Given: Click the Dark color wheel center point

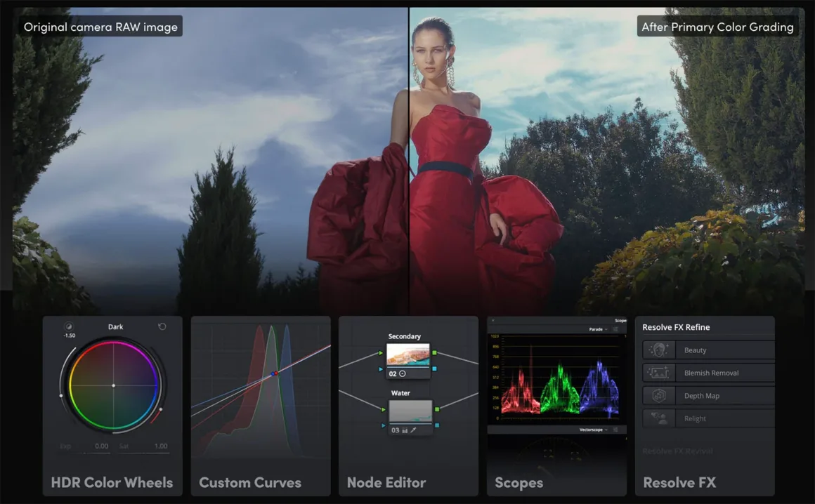Looking at the screenshot, I should click(x=113, y=385).
